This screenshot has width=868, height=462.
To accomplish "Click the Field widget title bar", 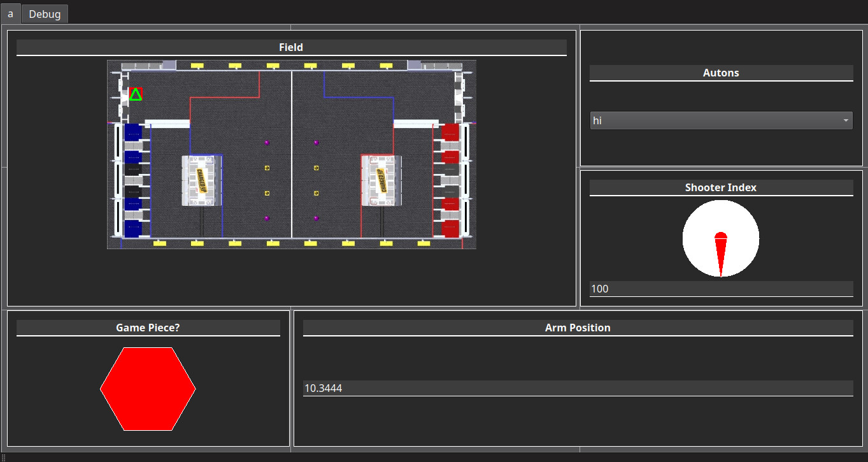I will point(292,47).
